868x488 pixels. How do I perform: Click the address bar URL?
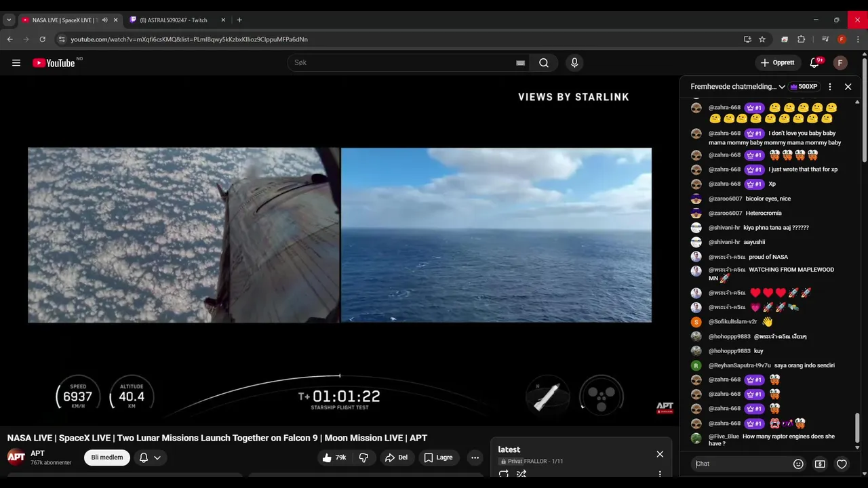tap(189, 39)
